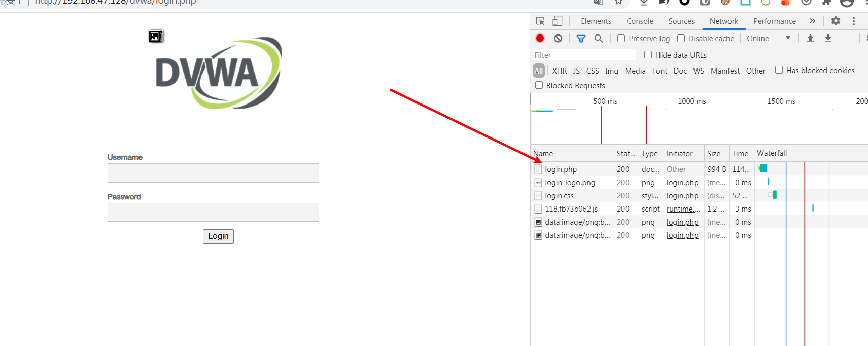Click the Password input field
Image resolution: width=868 pixels, height=346 pixels.
tap(213, 212)
